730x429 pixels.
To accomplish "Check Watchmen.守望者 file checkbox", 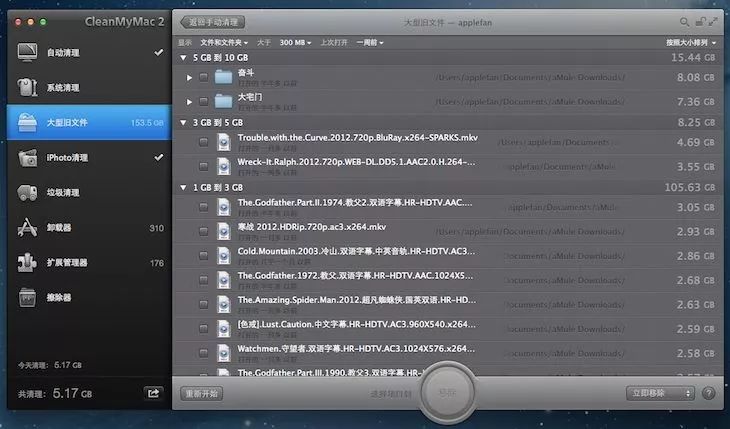I will pyautogui.click(x=203, y=353).
